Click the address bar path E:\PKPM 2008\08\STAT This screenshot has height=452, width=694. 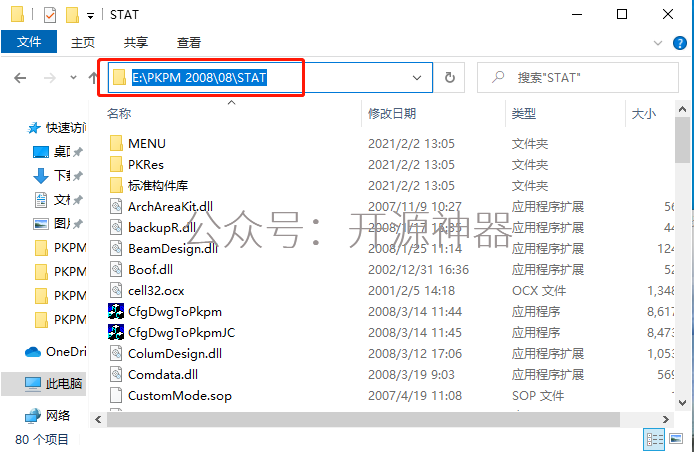click(x=199, y=78)
